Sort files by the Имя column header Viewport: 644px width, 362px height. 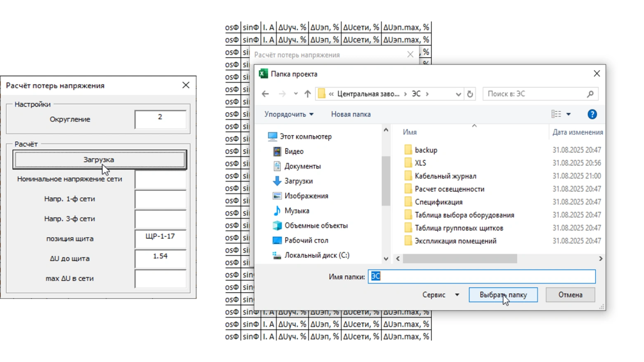click(x=410, y=132)
